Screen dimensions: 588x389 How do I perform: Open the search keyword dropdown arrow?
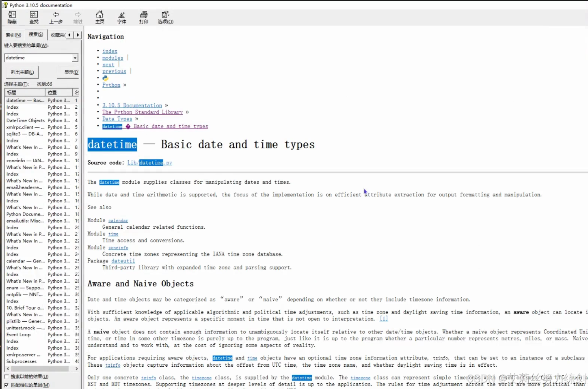coord(75,58)
